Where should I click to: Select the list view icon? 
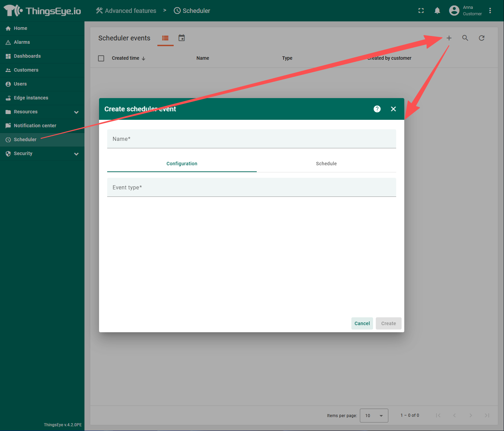coord(165,38)
